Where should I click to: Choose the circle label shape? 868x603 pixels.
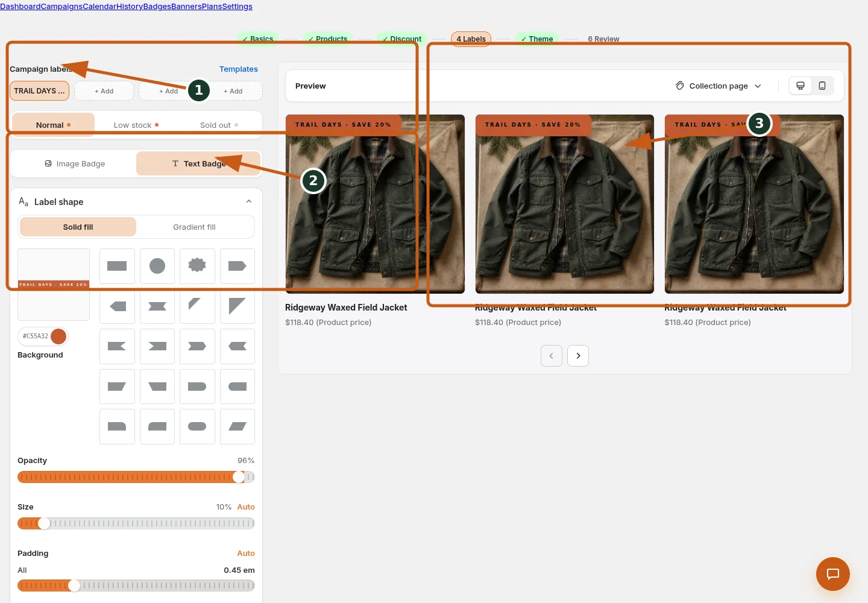pyautogui.click(x=157, y=266)
